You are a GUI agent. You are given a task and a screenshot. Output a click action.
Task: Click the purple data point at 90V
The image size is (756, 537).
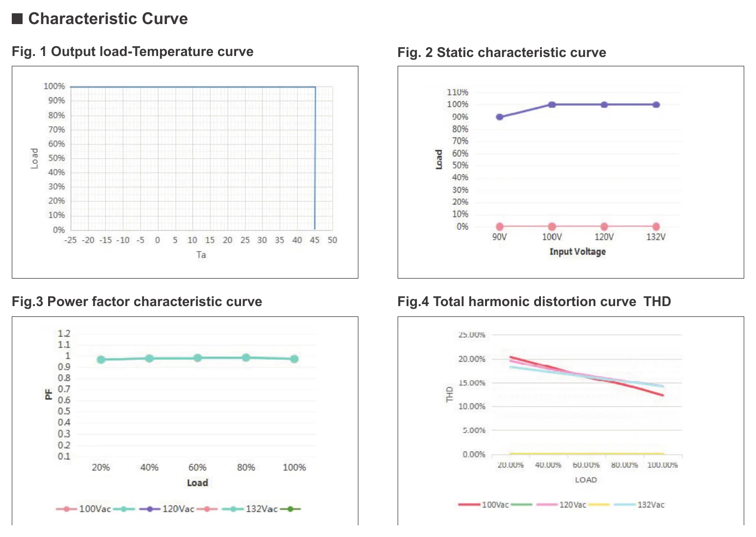(x=499, y=117)
